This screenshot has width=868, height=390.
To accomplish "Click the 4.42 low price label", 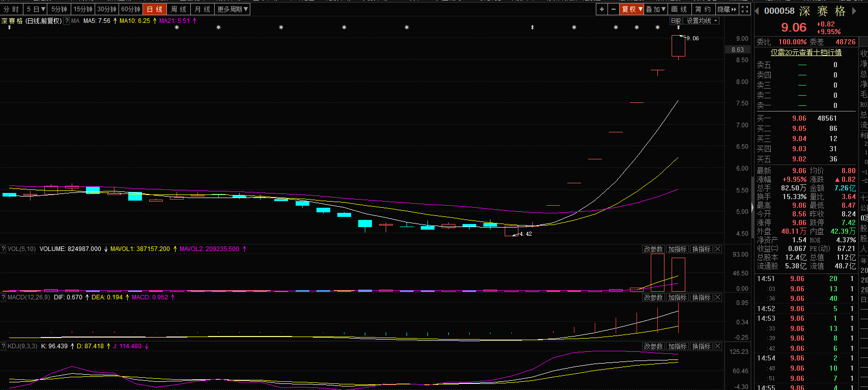I will click(526, 234).
